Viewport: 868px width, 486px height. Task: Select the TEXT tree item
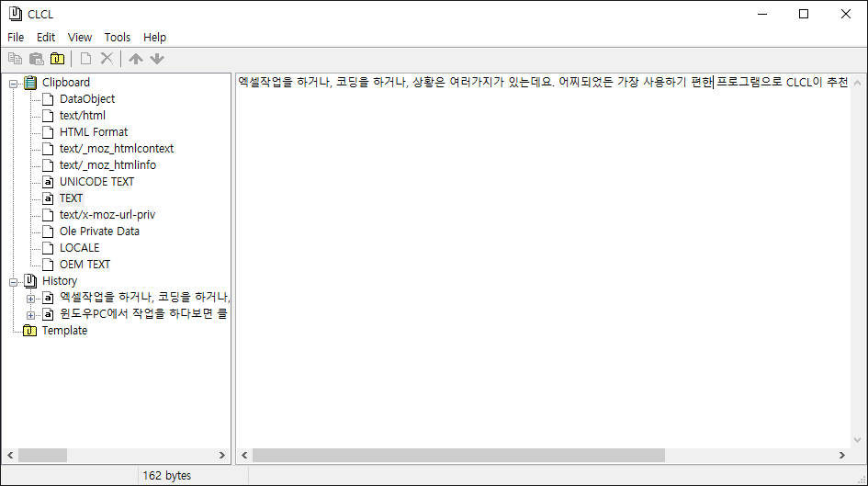click(71, 198)
